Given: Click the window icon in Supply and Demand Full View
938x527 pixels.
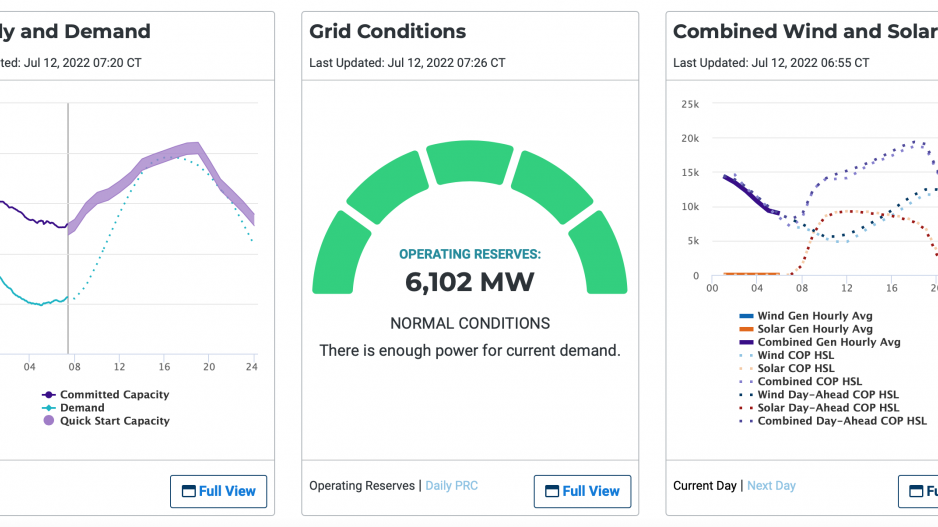Looking at the screenshot, I should 188,492.
